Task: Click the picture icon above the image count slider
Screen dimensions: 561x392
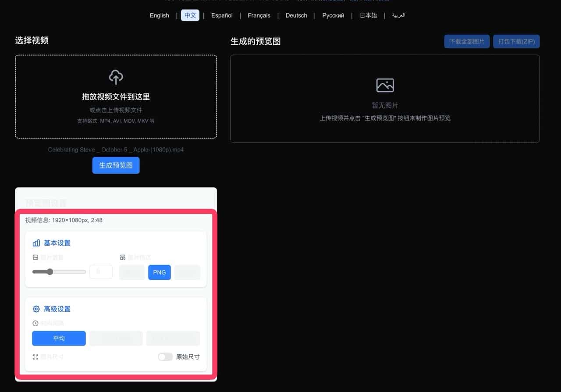Action: 36,257
